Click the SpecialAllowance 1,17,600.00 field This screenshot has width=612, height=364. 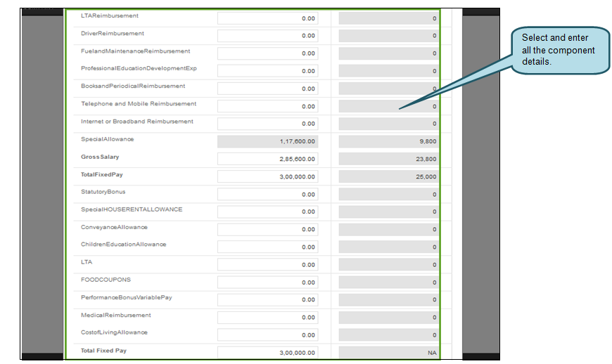click(x=268, y=141)
